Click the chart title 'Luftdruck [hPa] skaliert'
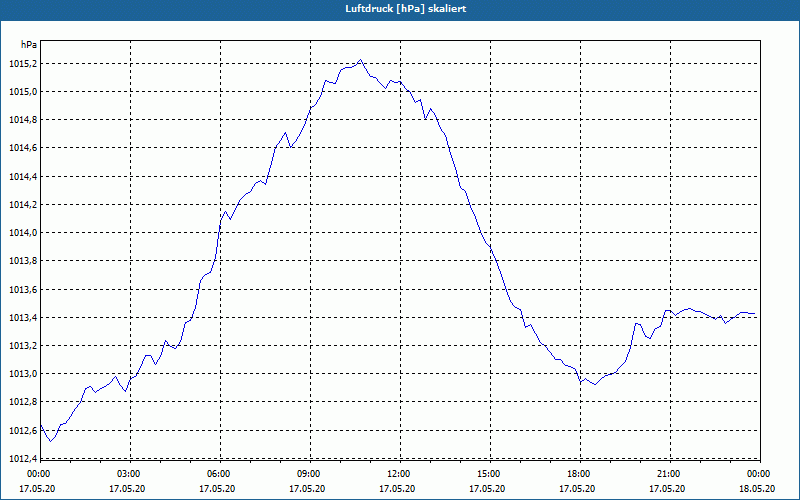The image size is (800, 500). [406, 9]
